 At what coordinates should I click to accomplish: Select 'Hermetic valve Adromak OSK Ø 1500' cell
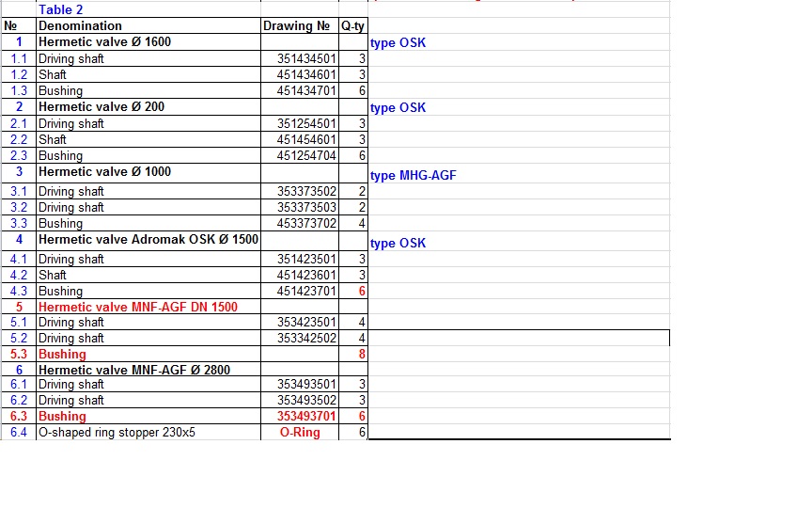[148, 239]
